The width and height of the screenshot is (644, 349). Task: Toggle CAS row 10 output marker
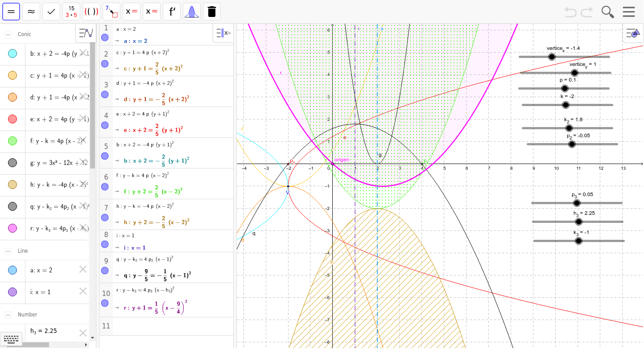tap(105, 303)
